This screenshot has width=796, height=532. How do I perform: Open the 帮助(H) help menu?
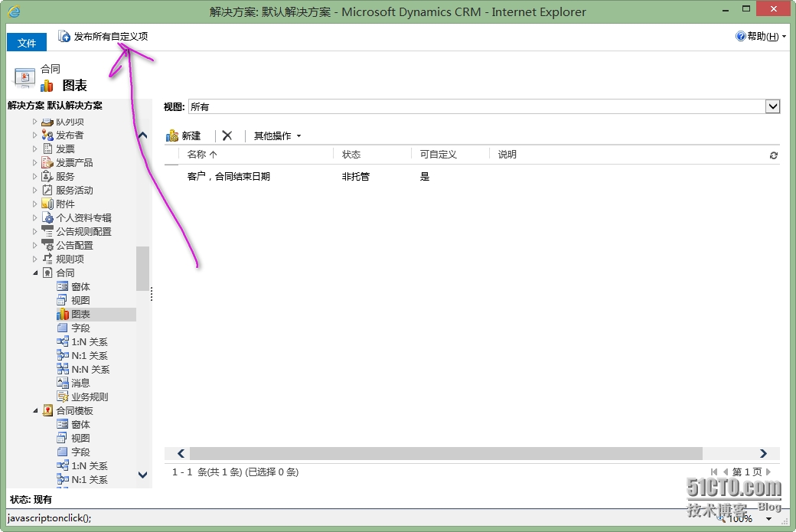[x=761, y=36]
